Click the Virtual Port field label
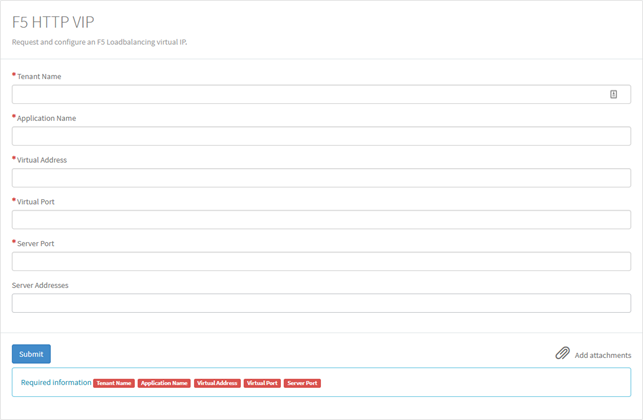Viewport: 643px width, 420px height. point(36,202)
